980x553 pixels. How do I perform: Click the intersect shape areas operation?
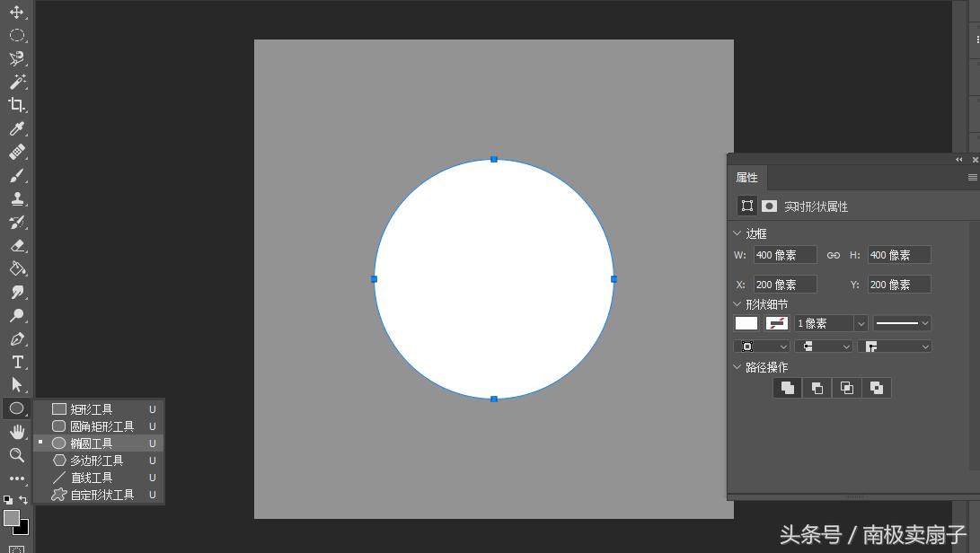(847, 388)
